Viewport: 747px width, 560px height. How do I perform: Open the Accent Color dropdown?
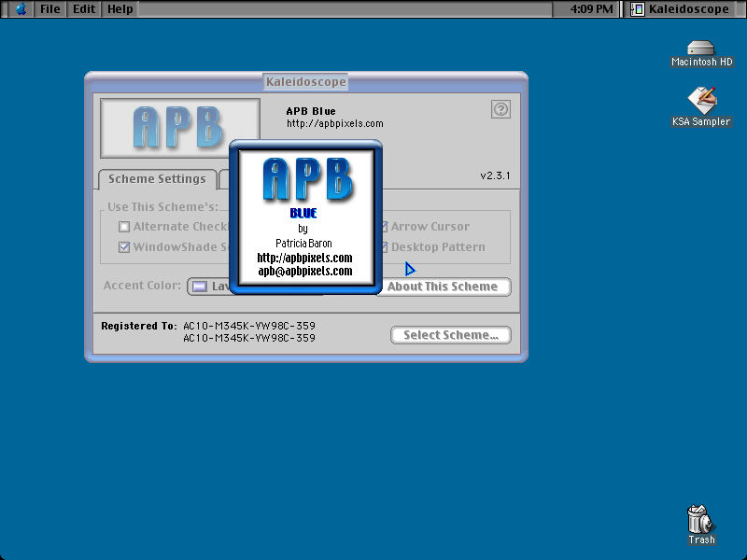pyautogui.click(x=208, y=287)
